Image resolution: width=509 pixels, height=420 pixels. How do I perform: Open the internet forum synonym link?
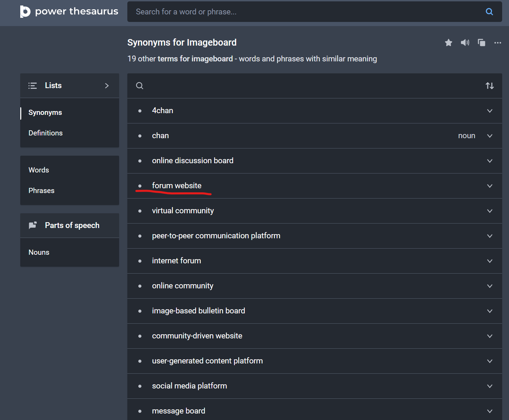pos(176,261)
